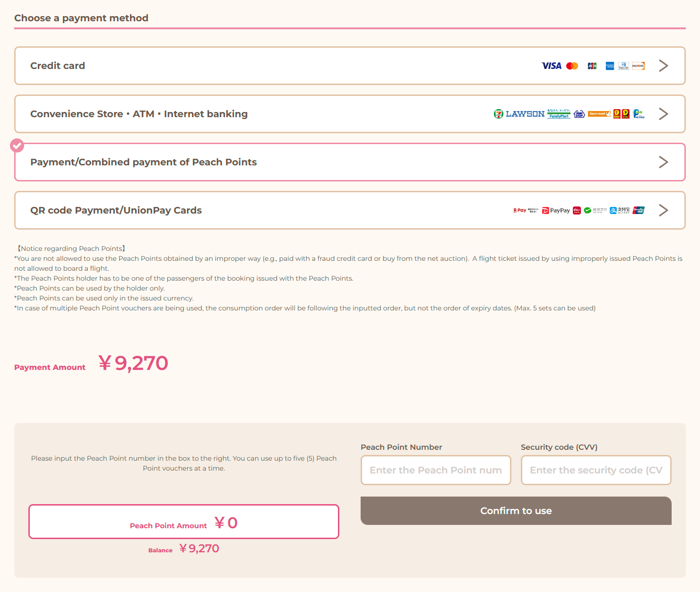Click the Balance ¥9,270 text
Screen dimensions: 700x592
point(184,549)
